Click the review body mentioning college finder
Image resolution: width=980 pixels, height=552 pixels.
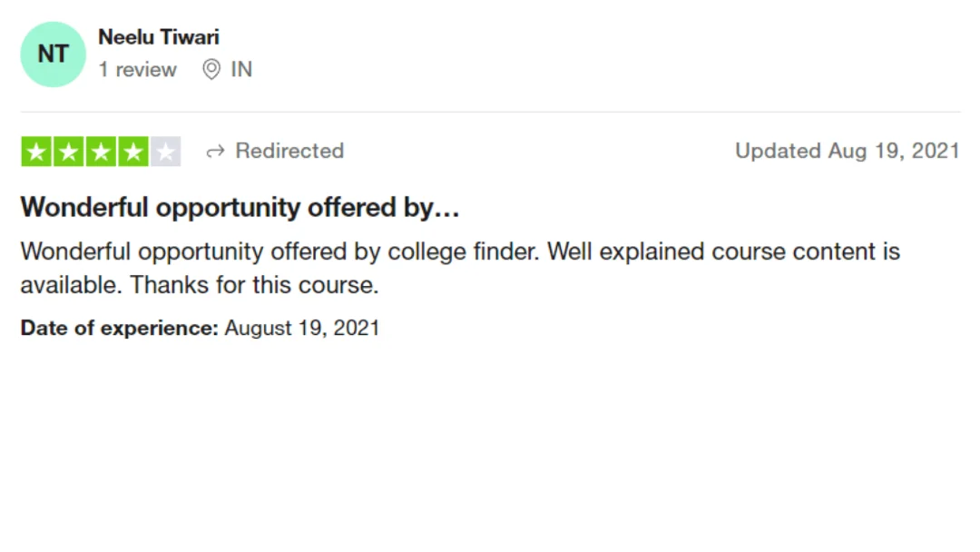[460, 268]
